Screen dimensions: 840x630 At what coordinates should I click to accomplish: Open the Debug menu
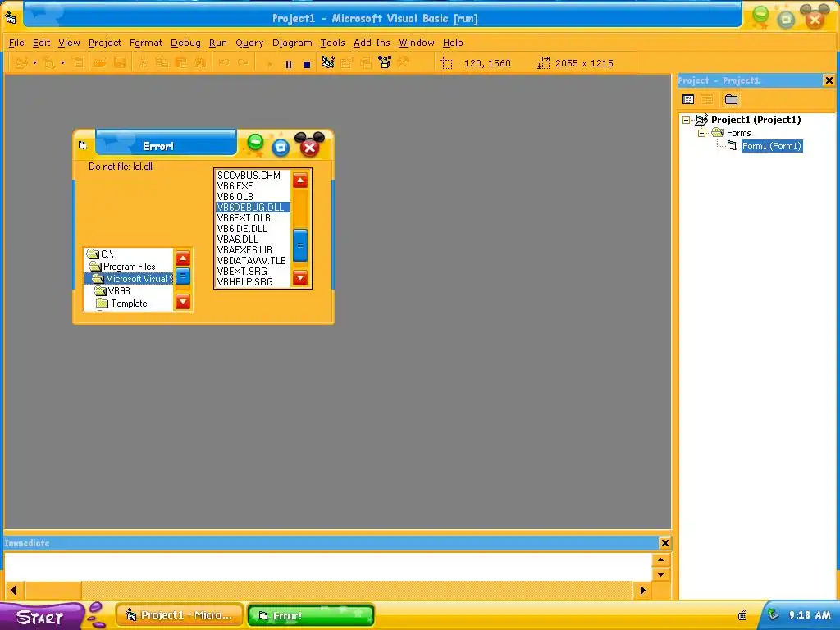tap(186, 43)
